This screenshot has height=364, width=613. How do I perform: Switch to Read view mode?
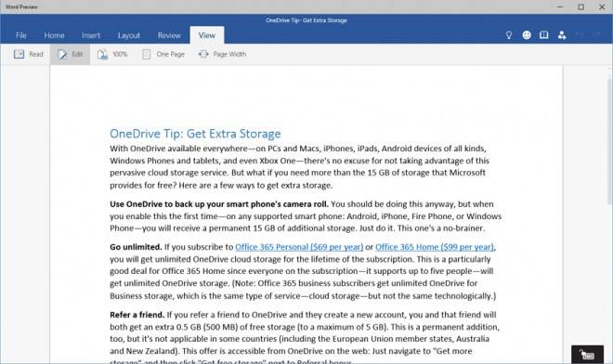(x=28, y=55)
